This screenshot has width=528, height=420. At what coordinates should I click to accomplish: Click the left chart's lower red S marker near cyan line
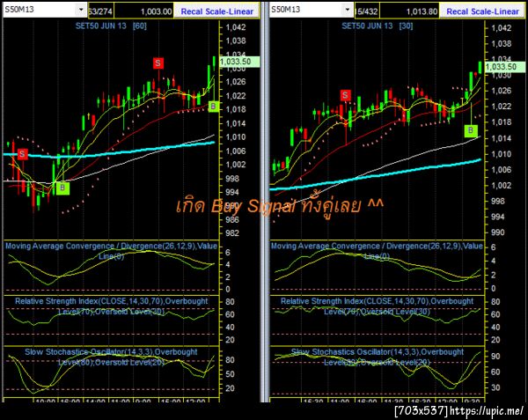22,154
